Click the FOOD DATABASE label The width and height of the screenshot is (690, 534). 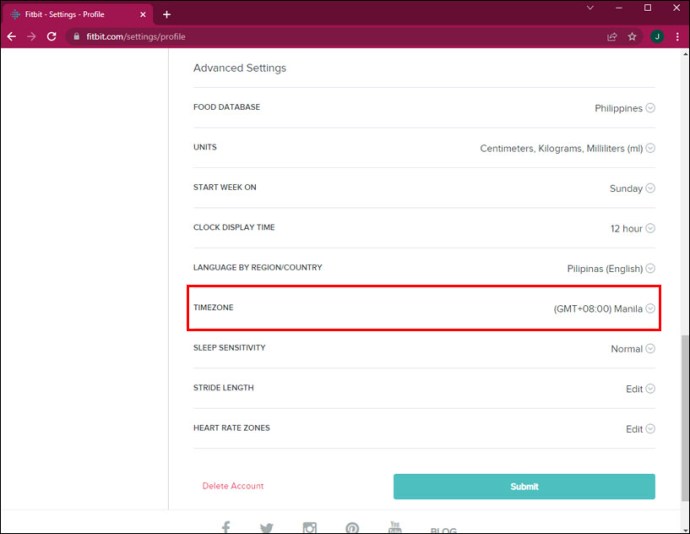point(227,107)
